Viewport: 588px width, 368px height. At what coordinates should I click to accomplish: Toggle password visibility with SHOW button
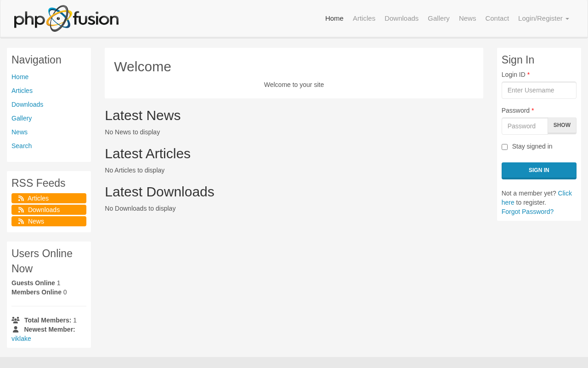(x=561, y=126)
